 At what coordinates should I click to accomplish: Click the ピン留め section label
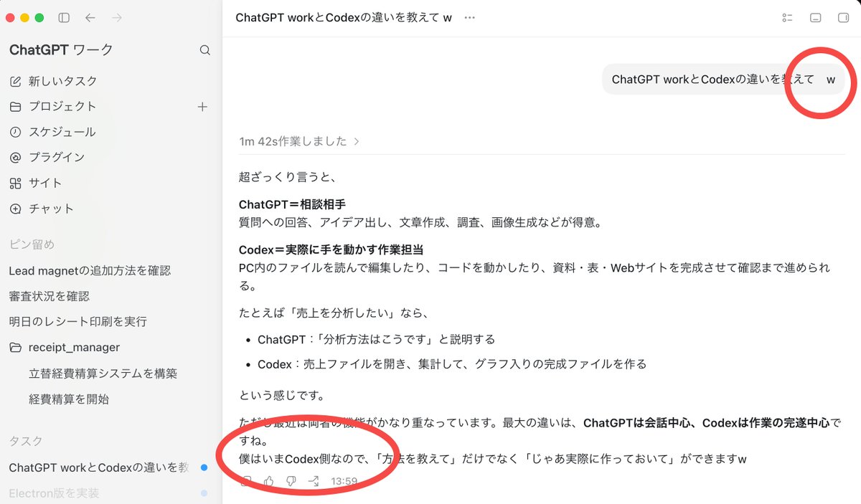pyautogui.click(x=32, y=244)
